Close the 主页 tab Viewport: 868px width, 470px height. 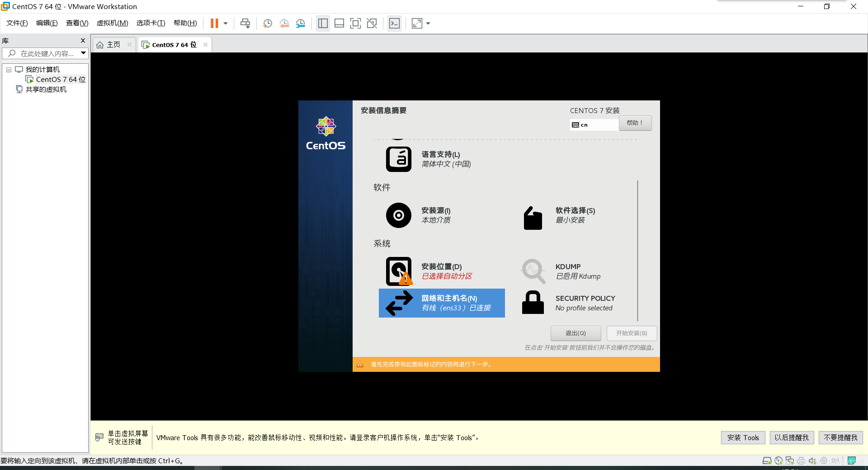click(x=129, y=44)
